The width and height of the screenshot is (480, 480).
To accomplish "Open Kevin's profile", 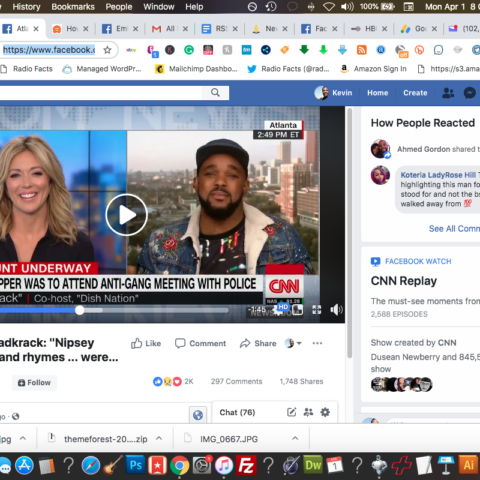I will pos(333,93).
